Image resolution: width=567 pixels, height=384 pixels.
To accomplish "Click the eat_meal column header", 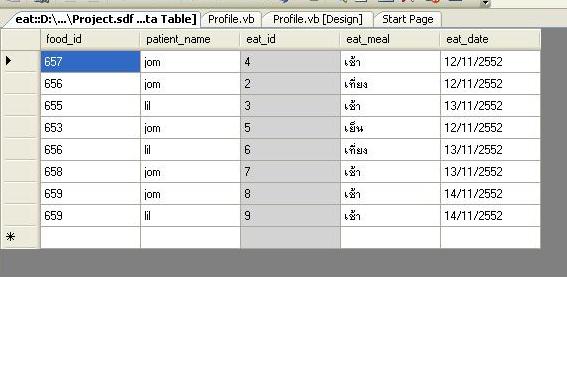I will tap(391, 39).
